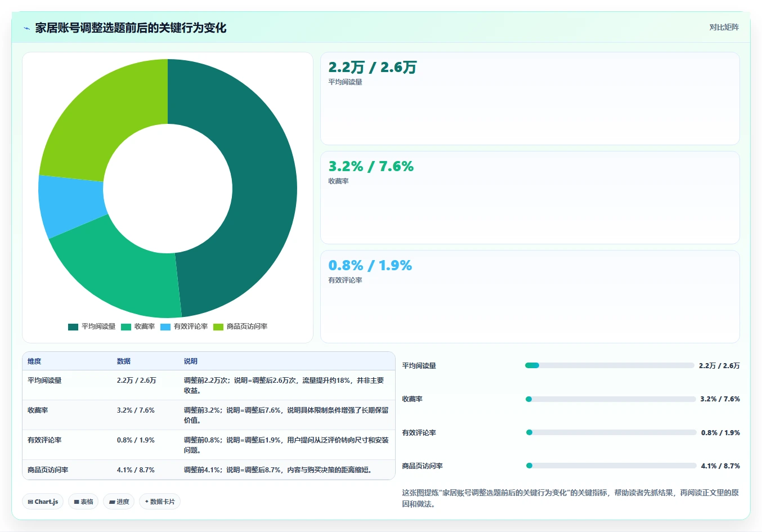Click the 维度 column header

pyautogui.click(x=34, y=361)
